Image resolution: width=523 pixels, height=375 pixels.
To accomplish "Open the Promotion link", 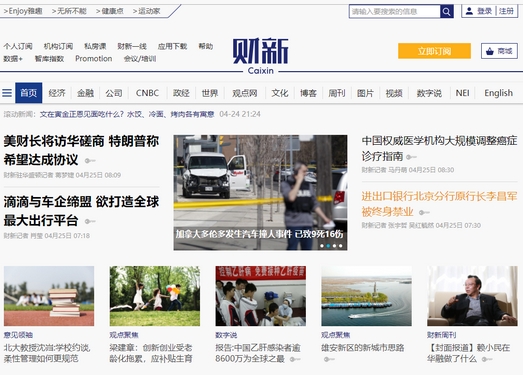I will (94, 59).
